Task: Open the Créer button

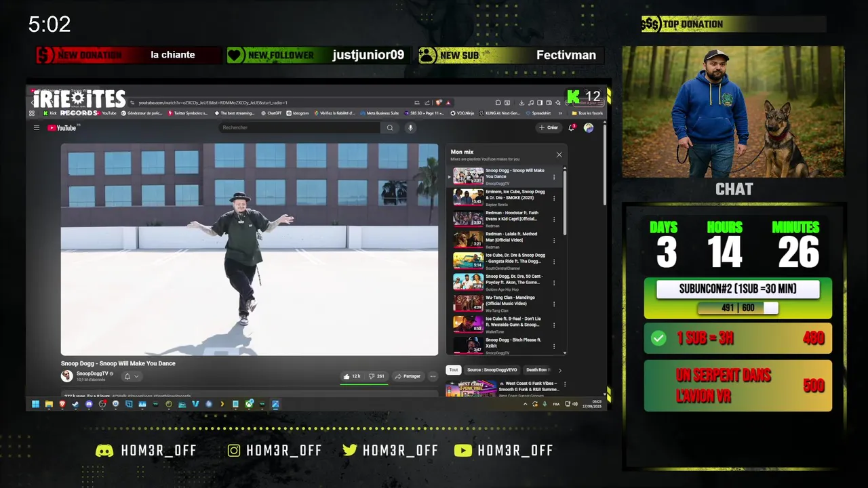Action: point(549,127)
